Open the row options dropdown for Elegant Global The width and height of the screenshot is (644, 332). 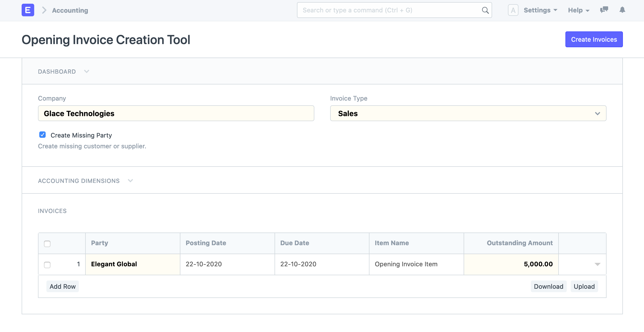point(597,264)
